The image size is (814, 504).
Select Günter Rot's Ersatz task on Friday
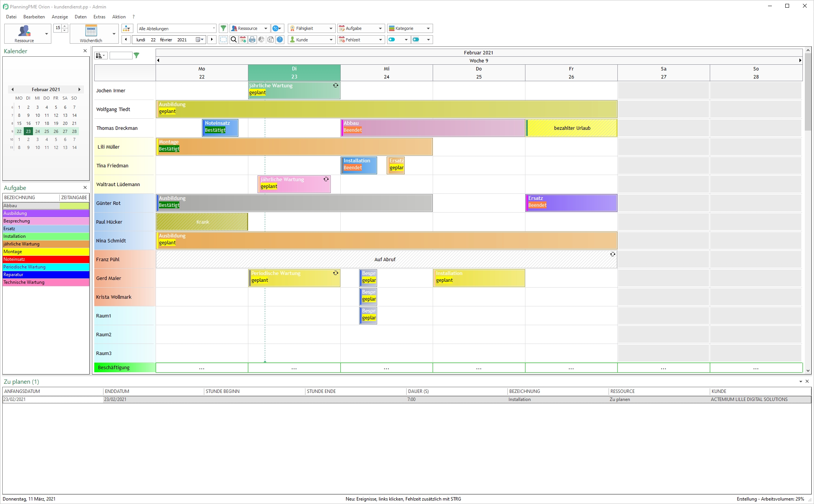571,203
